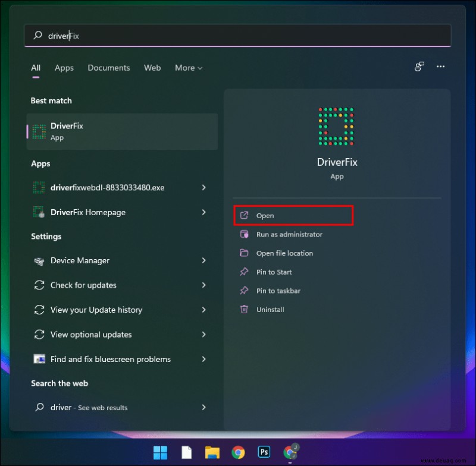Expand the chevron for DriverFix Homepage
The image size is (476, 466).
203,212
